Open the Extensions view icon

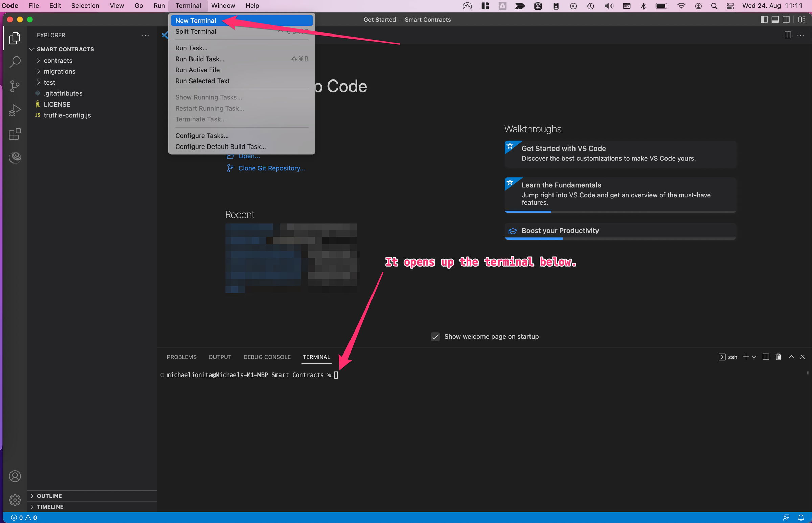(15, 134)
